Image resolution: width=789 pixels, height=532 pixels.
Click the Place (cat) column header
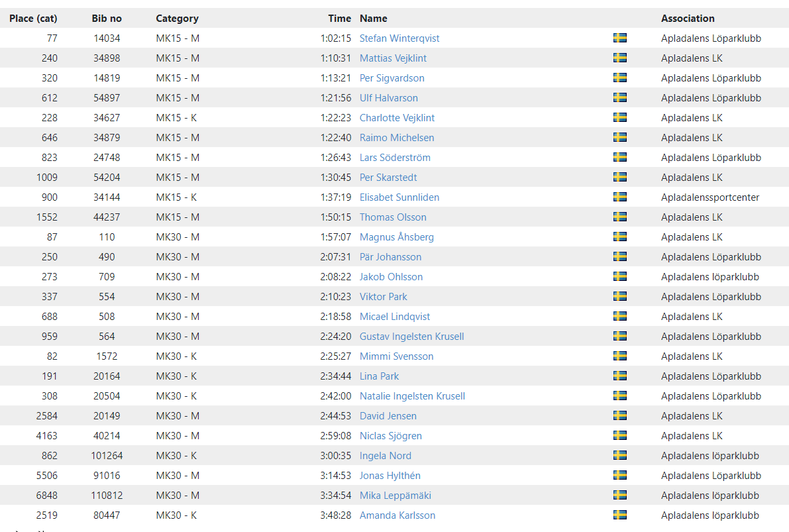pyautogui.click(x=33, y=19)
